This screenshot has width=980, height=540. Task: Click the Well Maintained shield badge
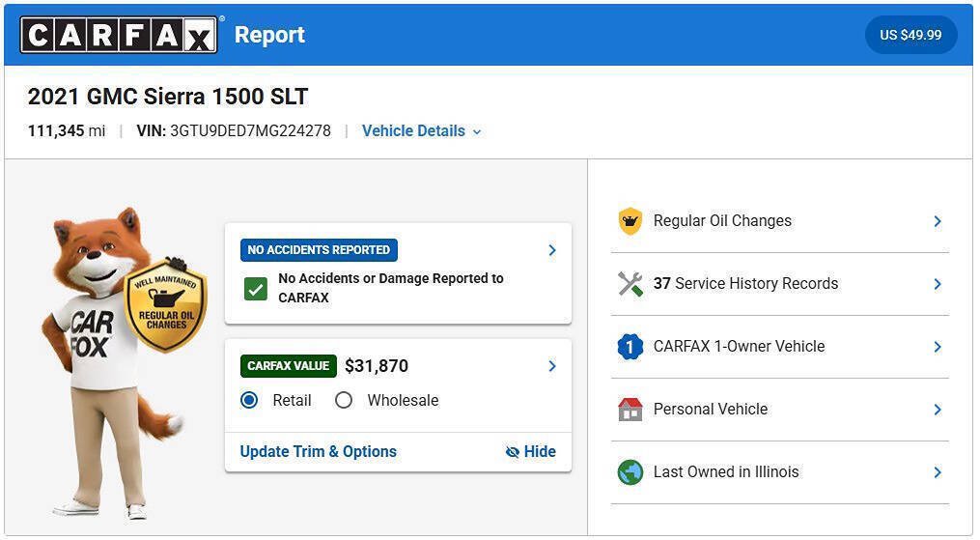[166, 304]
